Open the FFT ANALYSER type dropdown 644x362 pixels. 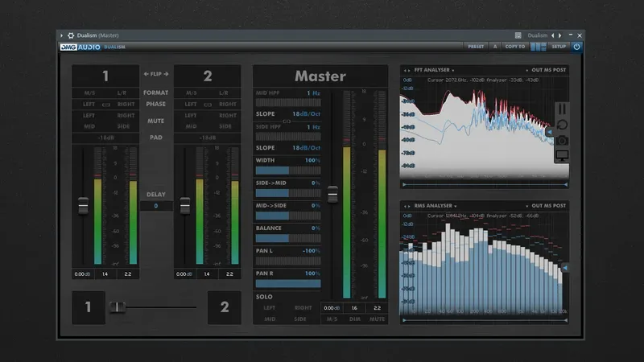click(x=434, y=70)
